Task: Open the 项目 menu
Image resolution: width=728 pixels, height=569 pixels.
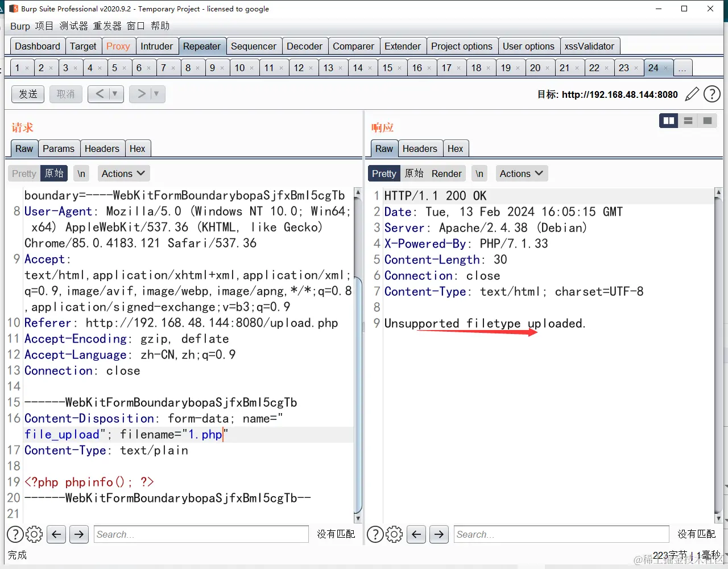Action: point(44,26)
